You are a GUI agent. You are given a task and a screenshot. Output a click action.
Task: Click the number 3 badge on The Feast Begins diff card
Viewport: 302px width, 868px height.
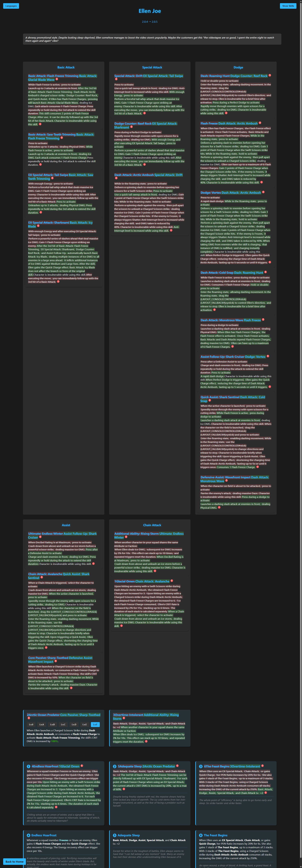[x=201, y=767]
